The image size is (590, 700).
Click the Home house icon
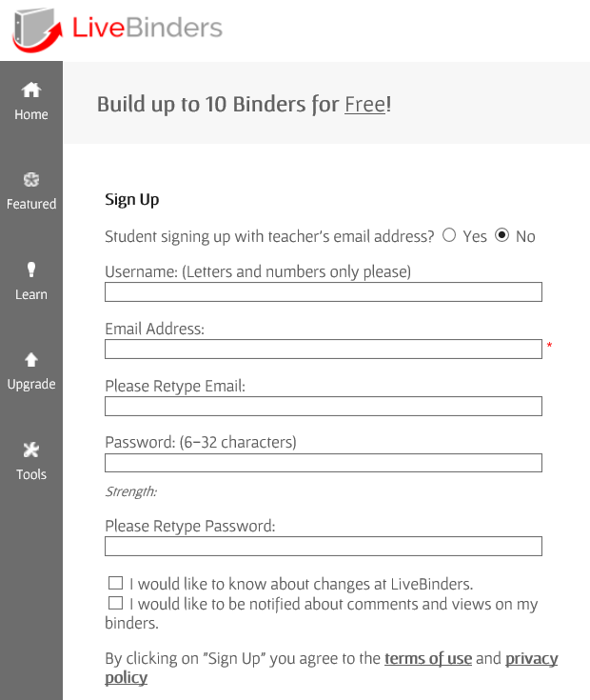31,90
